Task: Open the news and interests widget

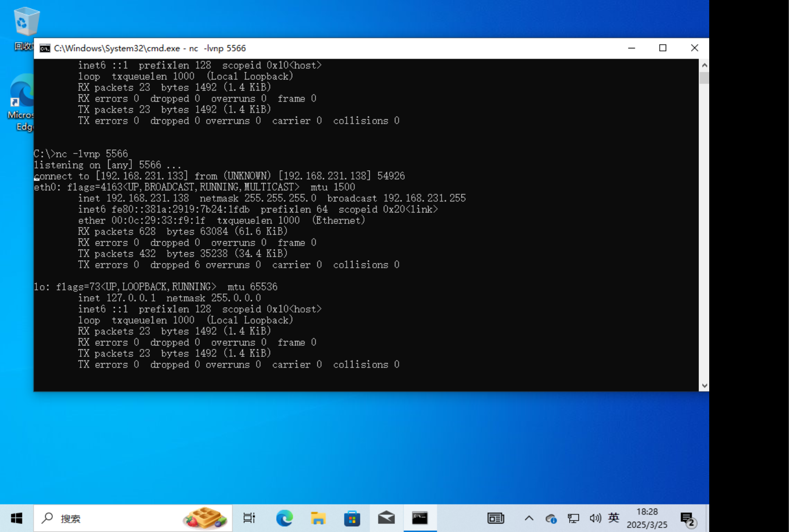Action: coord(496,518)
